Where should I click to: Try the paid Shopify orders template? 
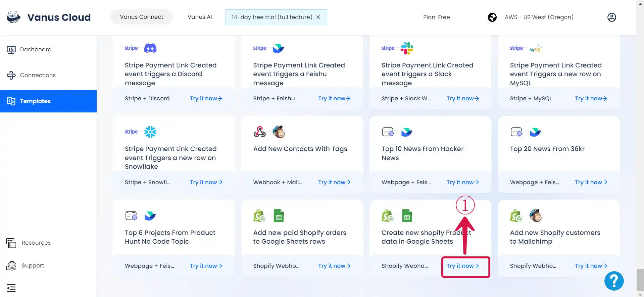tap(334, 266)
